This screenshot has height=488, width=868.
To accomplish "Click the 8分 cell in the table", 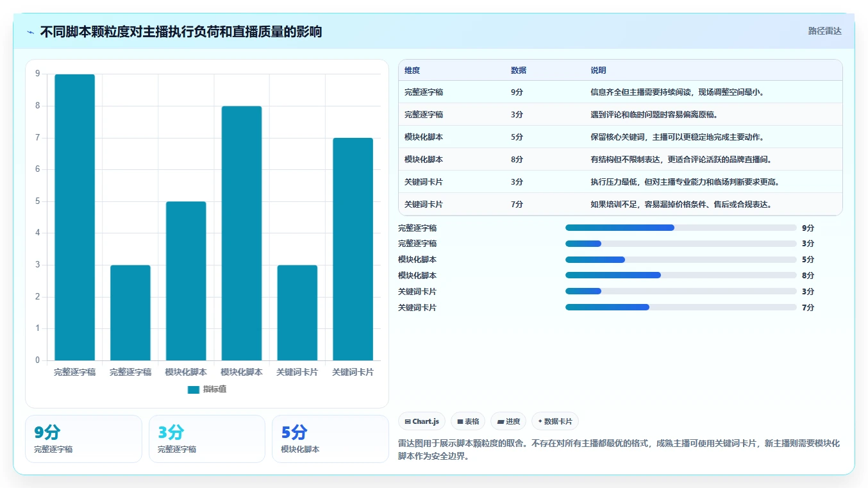I will click(517, 160).
